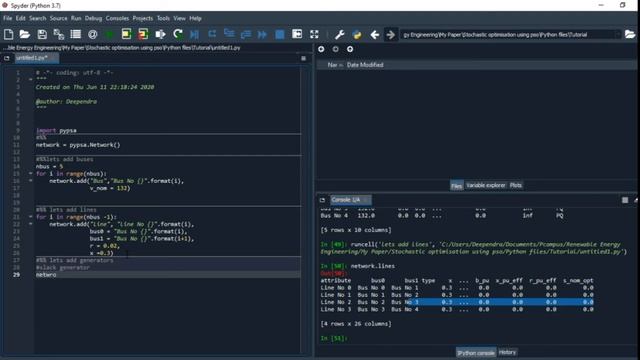Switch to the Files tab

(456, 186)
